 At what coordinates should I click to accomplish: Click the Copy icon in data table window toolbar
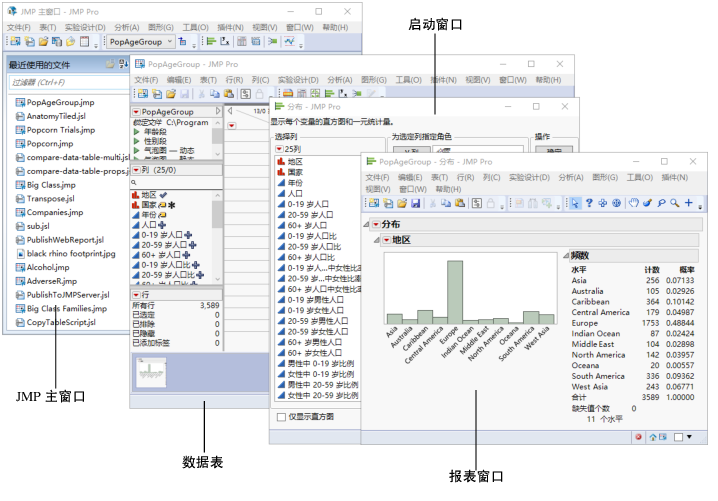[x=215, y=93]
